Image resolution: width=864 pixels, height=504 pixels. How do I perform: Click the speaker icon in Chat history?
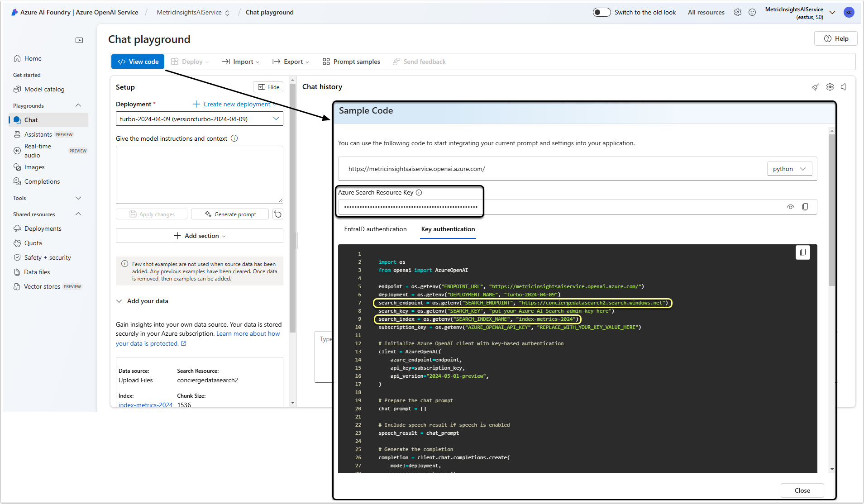pos(844,87)
